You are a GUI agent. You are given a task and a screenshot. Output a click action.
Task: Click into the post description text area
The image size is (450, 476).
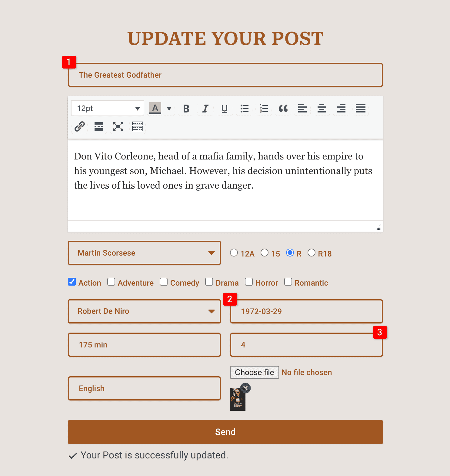225,180
